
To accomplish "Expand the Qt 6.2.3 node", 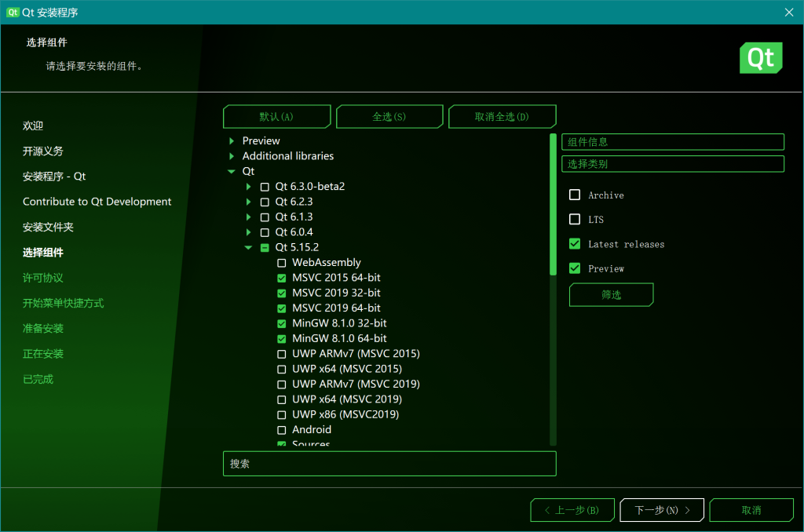I will pos(249,202).
